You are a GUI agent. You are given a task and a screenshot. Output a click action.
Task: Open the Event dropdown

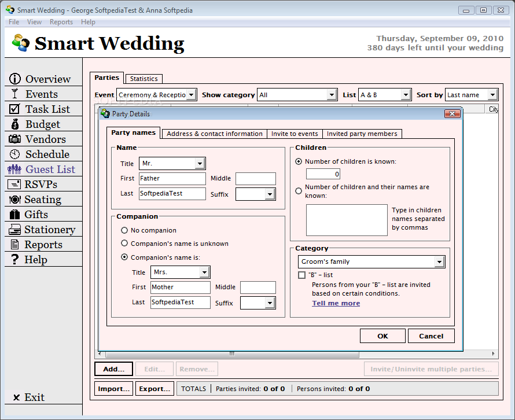click(191, 95)
